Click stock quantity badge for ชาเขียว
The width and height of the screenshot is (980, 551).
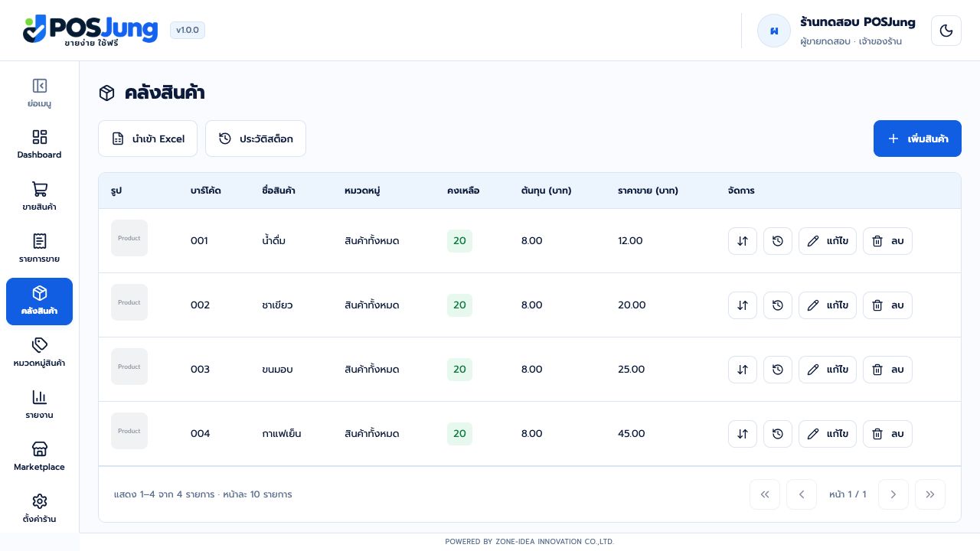pyautogui.click(x=459, y=305)
